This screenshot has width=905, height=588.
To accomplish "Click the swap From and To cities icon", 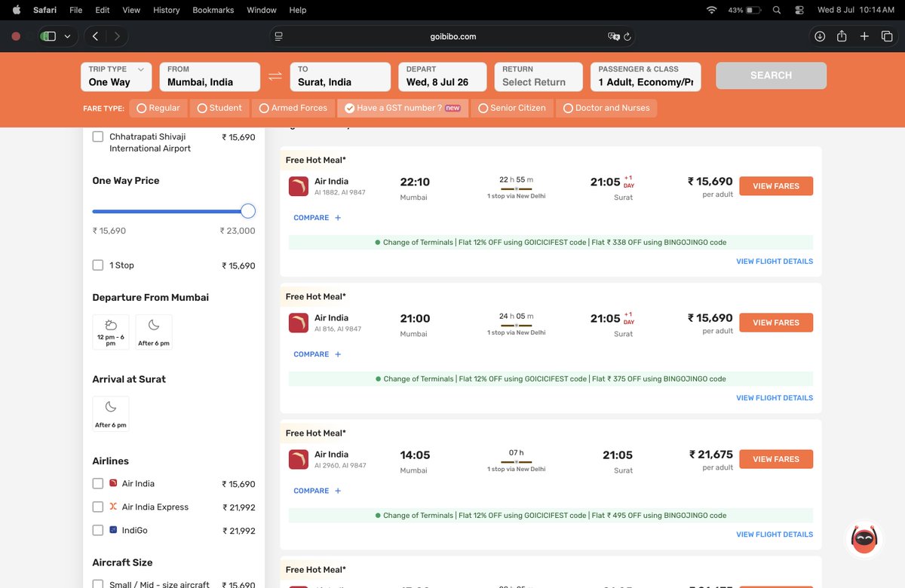I will coord(275,76).
